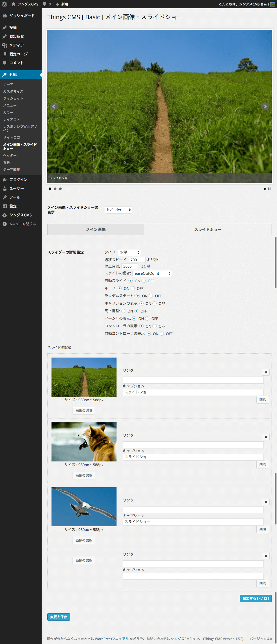Screen dimensions: 277x644
Task: Click 変更を保存 save button
Action: [x=59, y=617]
